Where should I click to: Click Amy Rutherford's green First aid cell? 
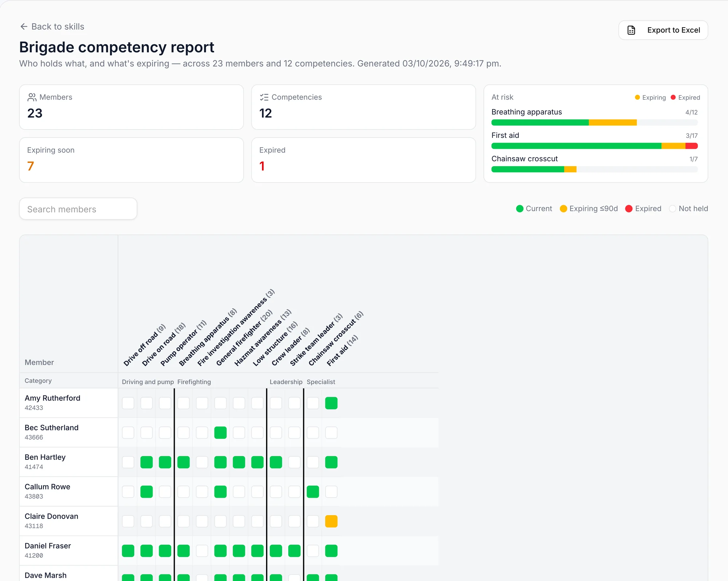tap(331, 403)
